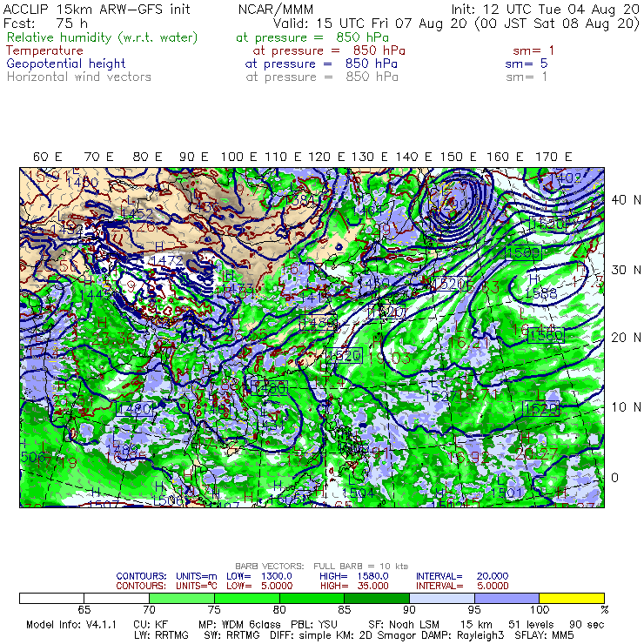Click the dark green 85-90 colorbar segment
The image size is (644, 644).
[377, 598]
